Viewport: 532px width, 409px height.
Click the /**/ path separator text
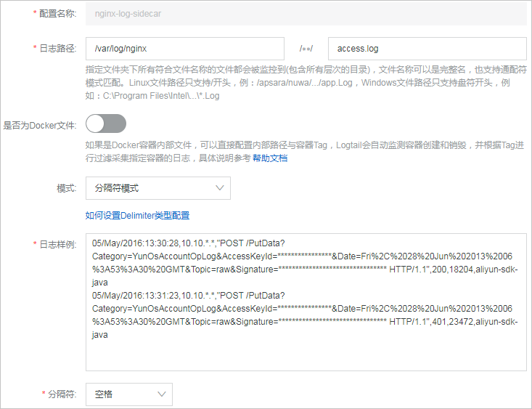click(x=306, y=49)
